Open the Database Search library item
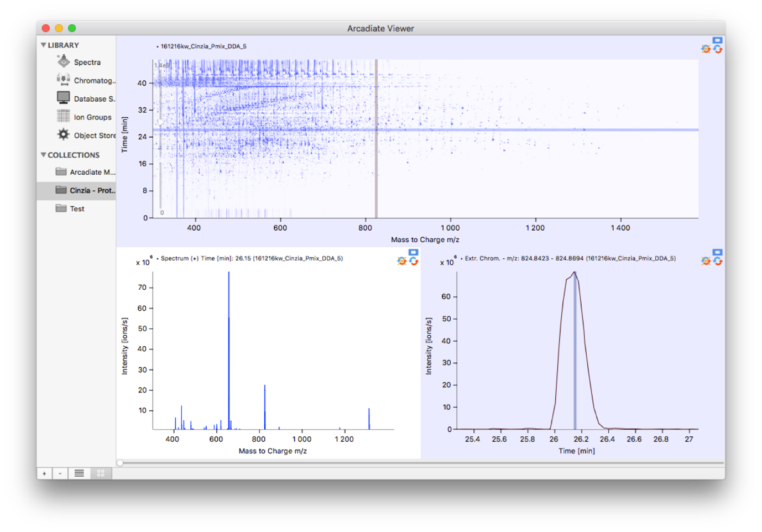 [x=93, y=99]
